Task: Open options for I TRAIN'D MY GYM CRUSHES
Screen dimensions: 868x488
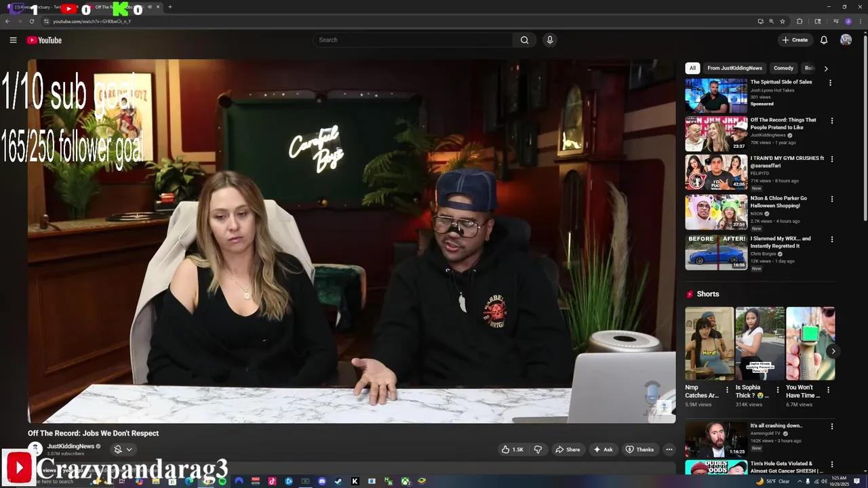Action: (832, 159)
